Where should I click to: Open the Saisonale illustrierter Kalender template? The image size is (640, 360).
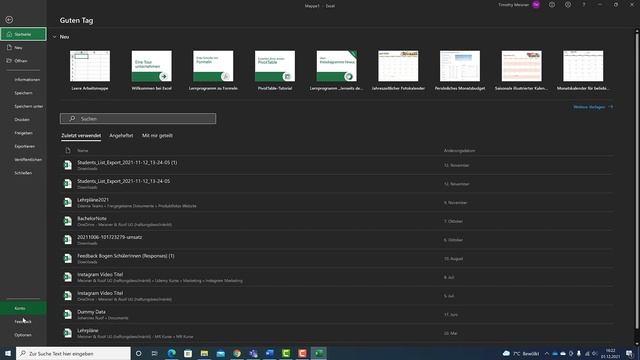tap(522, 70)
